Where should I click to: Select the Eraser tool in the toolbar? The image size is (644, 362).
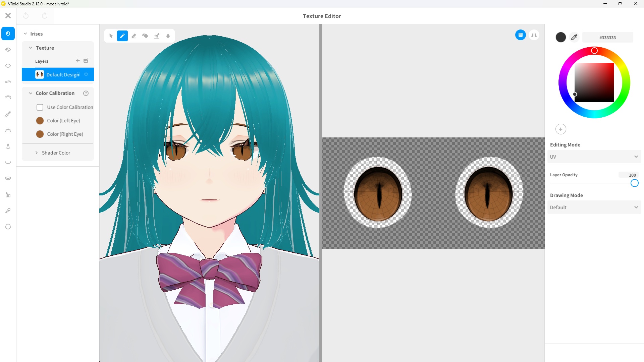(x=134, y=36)
